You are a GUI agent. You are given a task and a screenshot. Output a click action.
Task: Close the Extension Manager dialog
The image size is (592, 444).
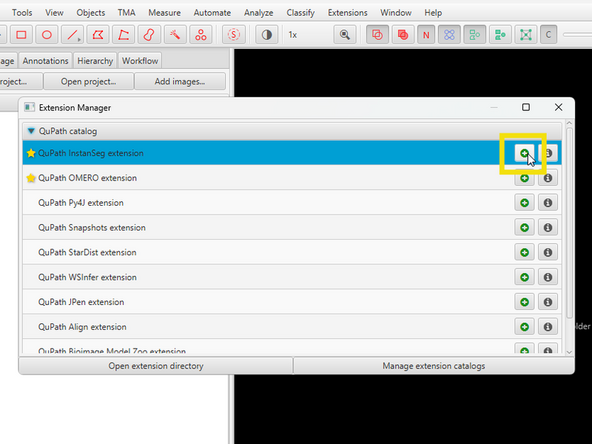pyautogui.click(x=558, y=108)
